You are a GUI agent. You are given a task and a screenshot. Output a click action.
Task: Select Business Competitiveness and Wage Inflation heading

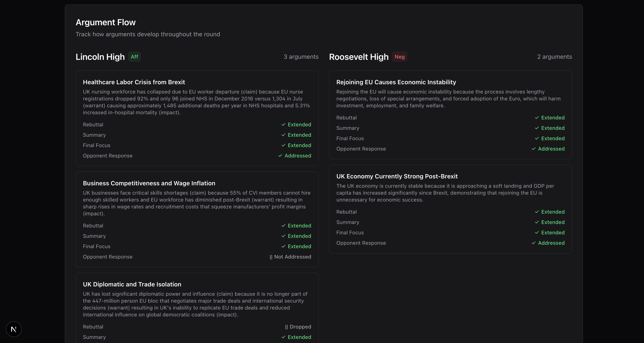tap(149, 183)
